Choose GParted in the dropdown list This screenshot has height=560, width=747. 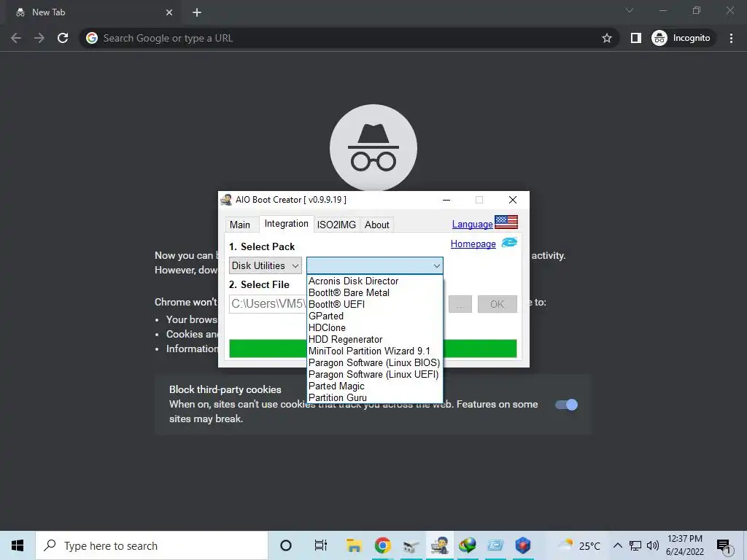tap(374, 316)
